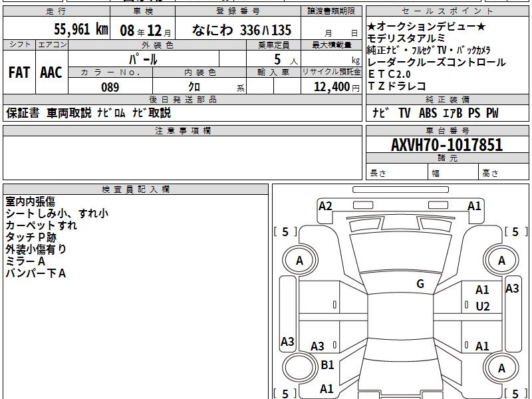
Task: Select the リサイクル預託金 header
Action: click(x=331, y=72)
